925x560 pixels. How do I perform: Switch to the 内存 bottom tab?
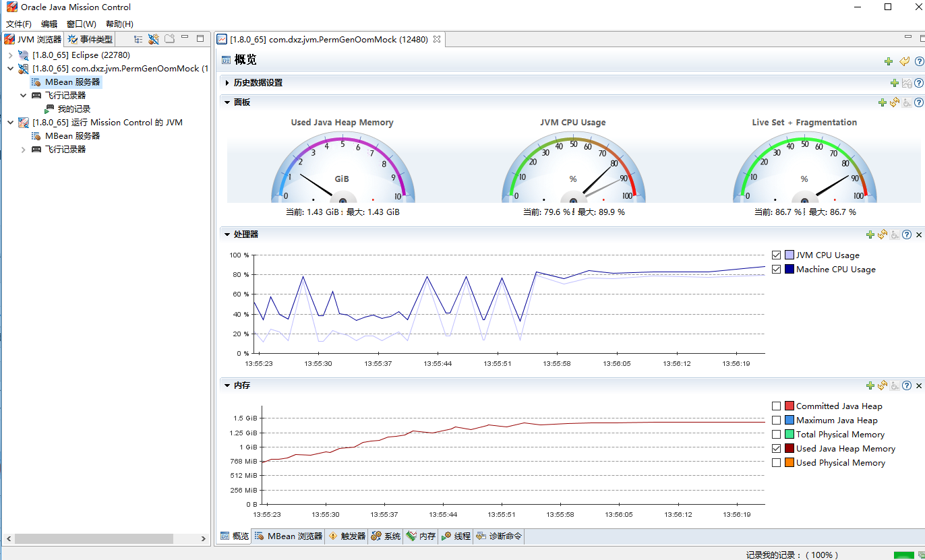coord(421,536)
